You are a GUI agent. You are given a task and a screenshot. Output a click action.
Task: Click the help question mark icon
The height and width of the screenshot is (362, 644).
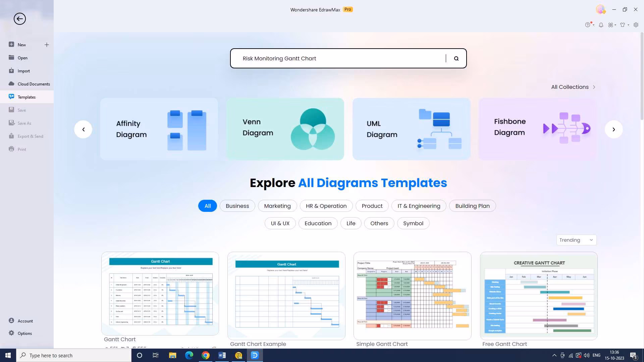click(588, 25)
